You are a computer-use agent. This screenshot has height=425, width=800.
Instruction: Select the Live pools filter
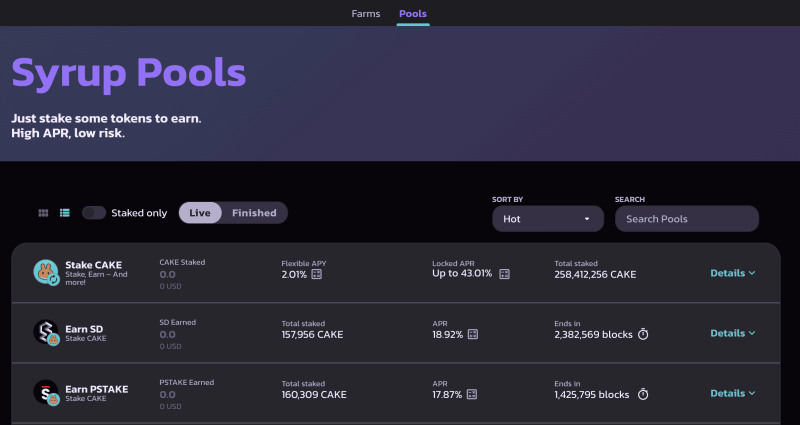point(200,213)
